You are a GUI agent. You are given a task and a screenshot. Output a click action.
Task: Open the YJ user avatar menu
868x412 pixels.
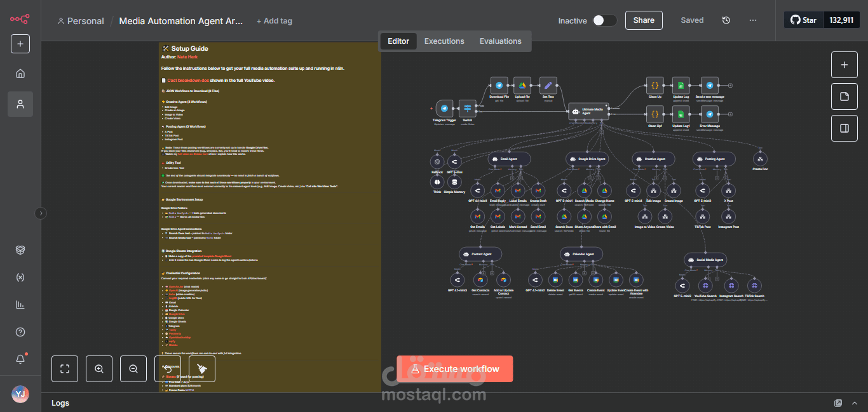pyautogui.click(x=20, y=394)
